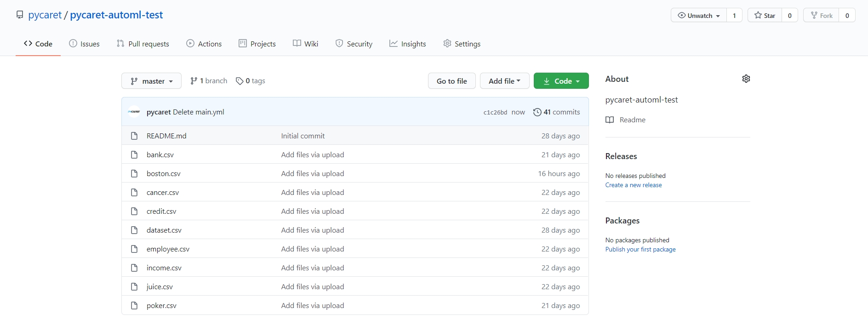Click the tags label icon
Image resolution: width=868 pixels, height=320 pixels.
coord(240,81)
